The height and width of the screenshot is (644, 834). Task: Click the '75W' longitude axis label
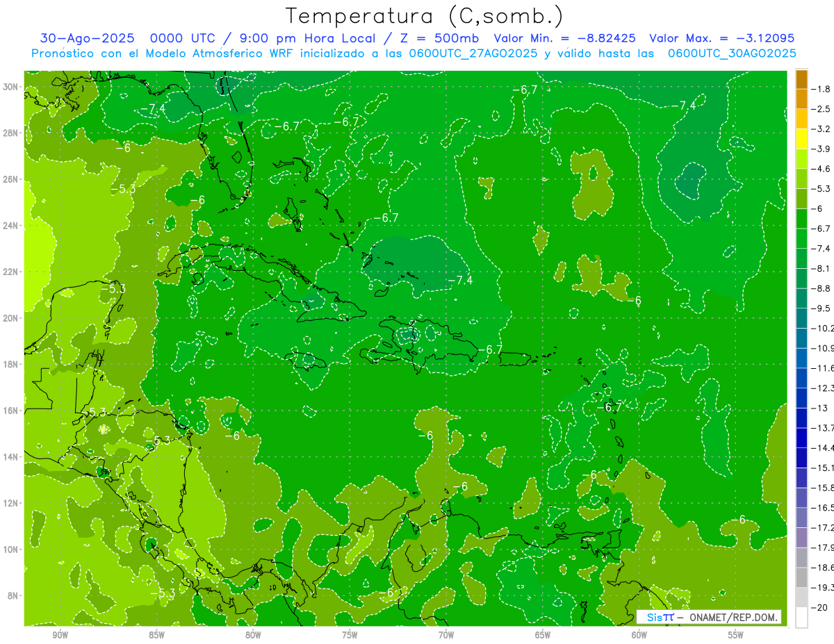[x=350, y=635]
